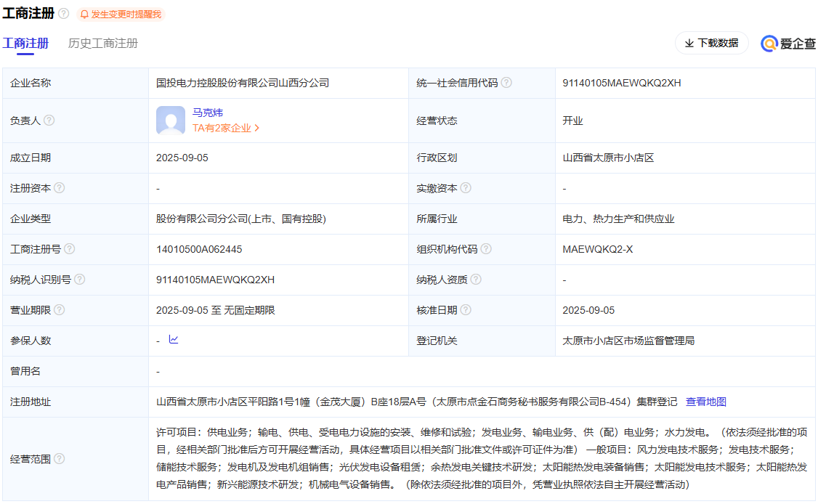This screenshot has width=818, height=504.
Task: Click help icon beside 纳税人识别号
Action: [x=80, y=280]
